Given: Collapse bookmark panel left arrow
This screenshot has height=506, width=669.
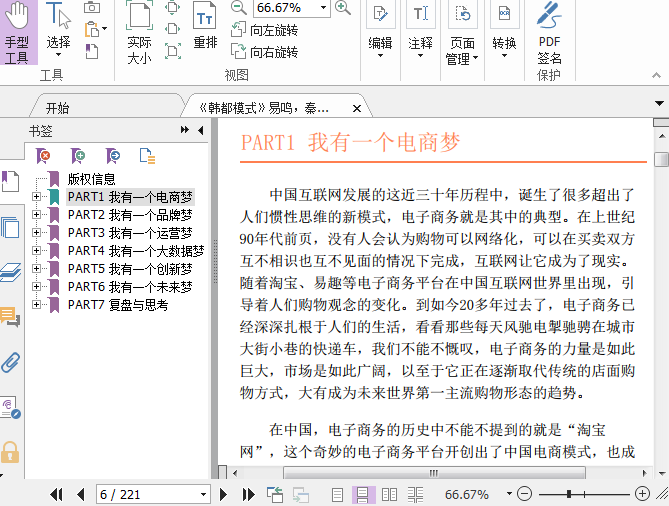Looking at the screenshot, I should click(201, 130).
